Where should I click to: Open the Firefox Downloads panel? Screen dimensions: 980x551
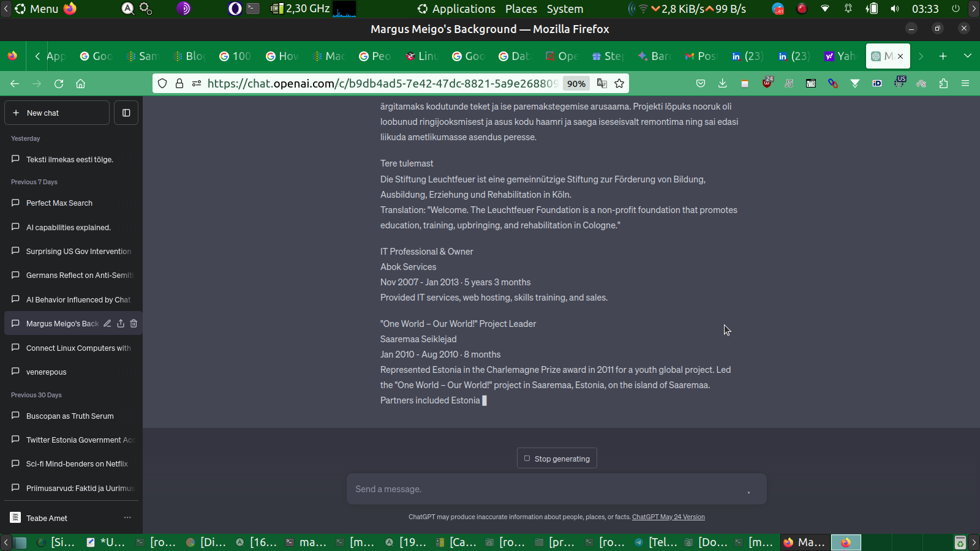coord(723,84)
